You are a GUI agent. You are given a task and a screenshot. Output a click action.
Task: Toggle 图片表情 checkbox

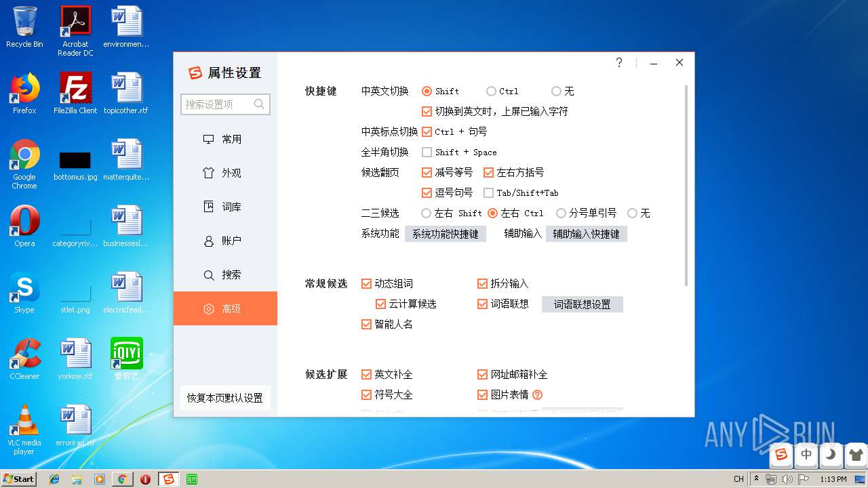coord(483,394)
